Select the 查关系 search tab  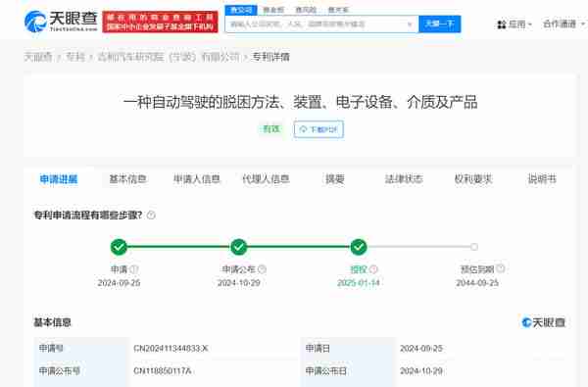[x=338, y=10]
